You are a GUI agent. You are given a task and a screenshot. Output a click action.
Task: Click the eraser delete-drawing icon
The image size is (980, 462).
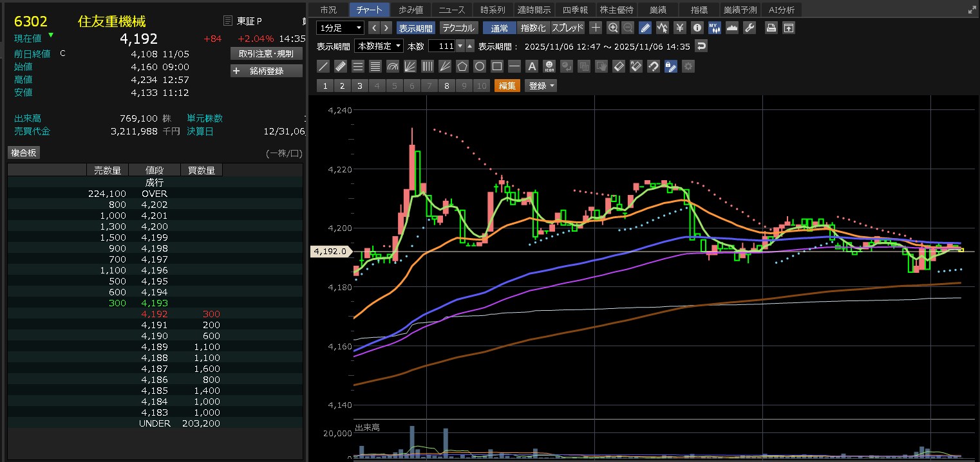(x=619, y=66)
